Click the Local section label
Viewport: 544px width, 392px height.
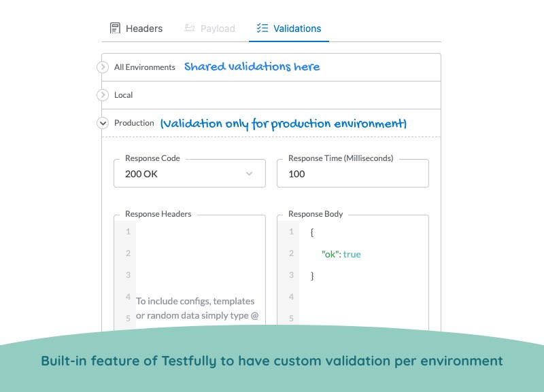coord(124,95)
